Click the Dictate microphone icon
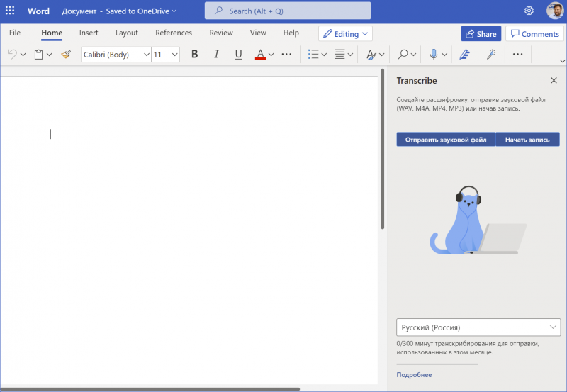Screen dimensions: 567x392 [x=434, y=54]
